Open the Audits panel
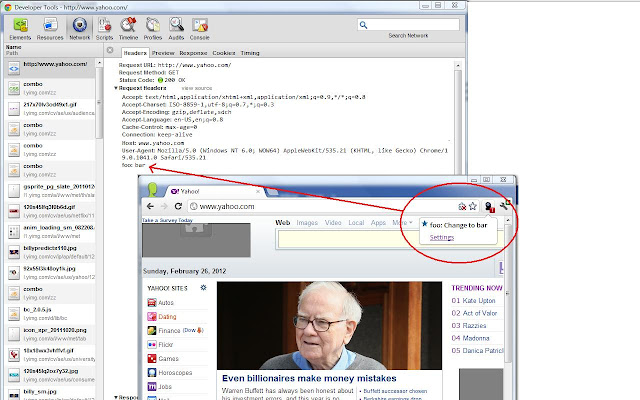Viewport: 640px width, 400px height. pyautogui.click(x=178, y=28)
